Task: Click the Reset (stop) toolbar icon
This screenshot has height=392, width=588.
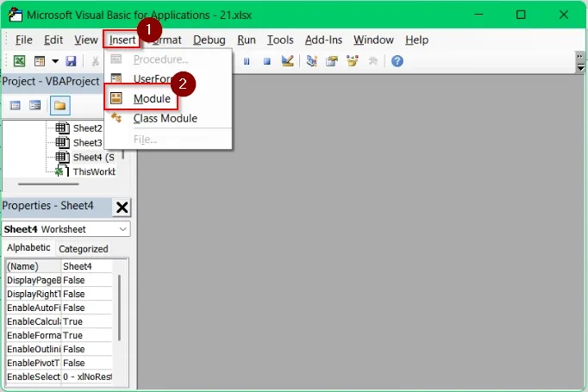Action: tap(266, 61)
